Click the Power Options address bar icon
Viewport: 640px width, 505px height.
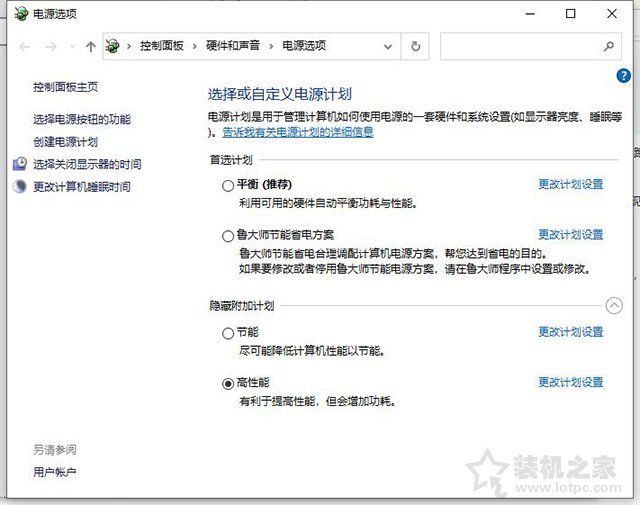(x=113, y=46)
